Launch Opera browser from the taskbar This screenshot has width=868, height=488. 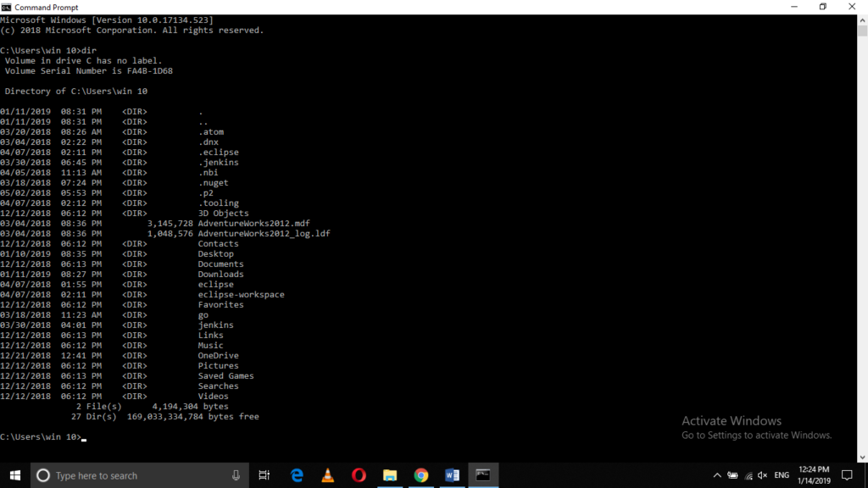pos(359,475)
